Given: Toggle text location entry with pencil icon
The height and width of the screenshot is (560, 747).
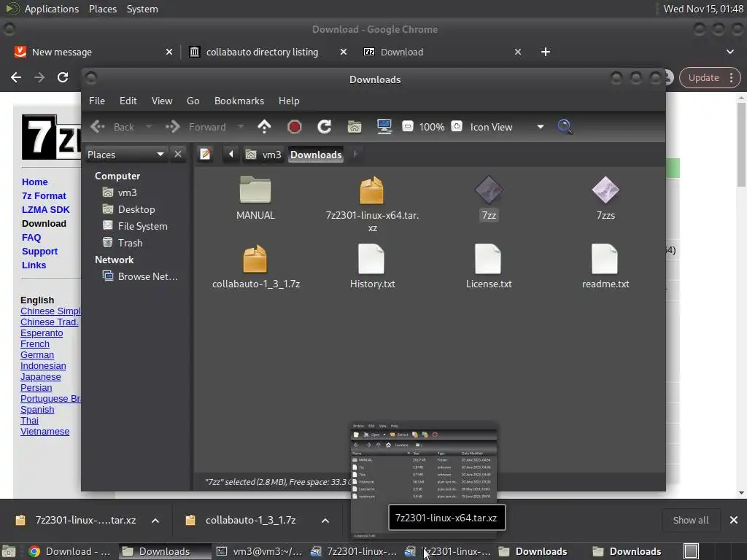Looking at the screenshot, I should (x=205, y=155).
